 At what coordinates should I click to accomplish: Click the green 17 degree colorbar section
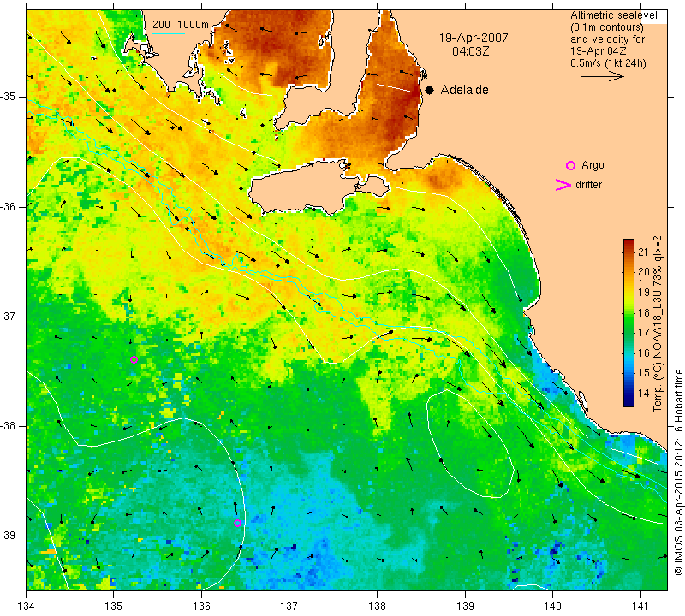click(628, 331)
